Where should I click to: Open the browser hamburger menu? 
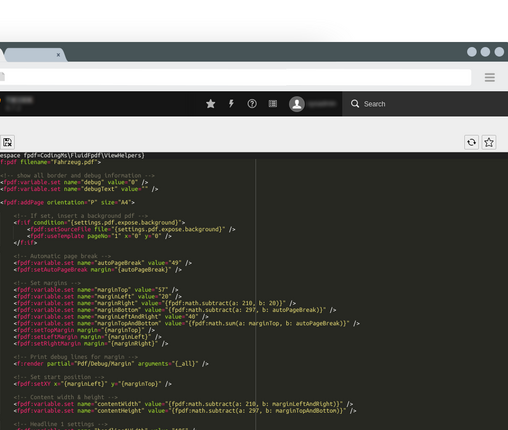coord(489,77)
